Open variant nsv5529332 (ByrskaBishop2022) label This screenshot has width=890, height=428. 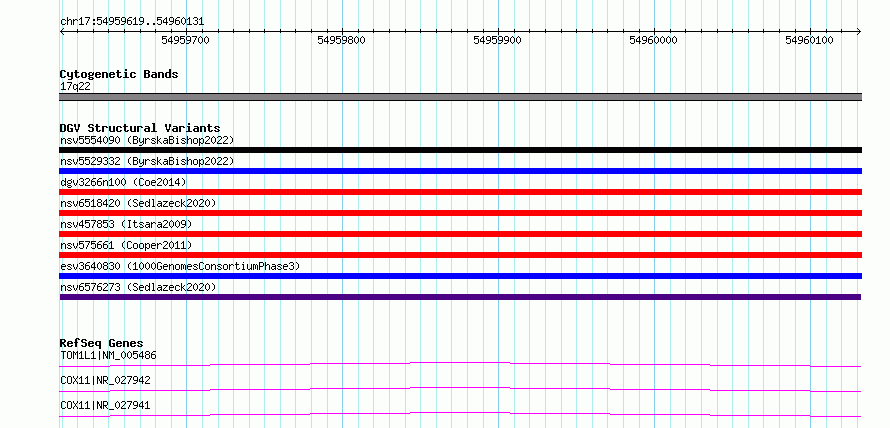[147, 161]
